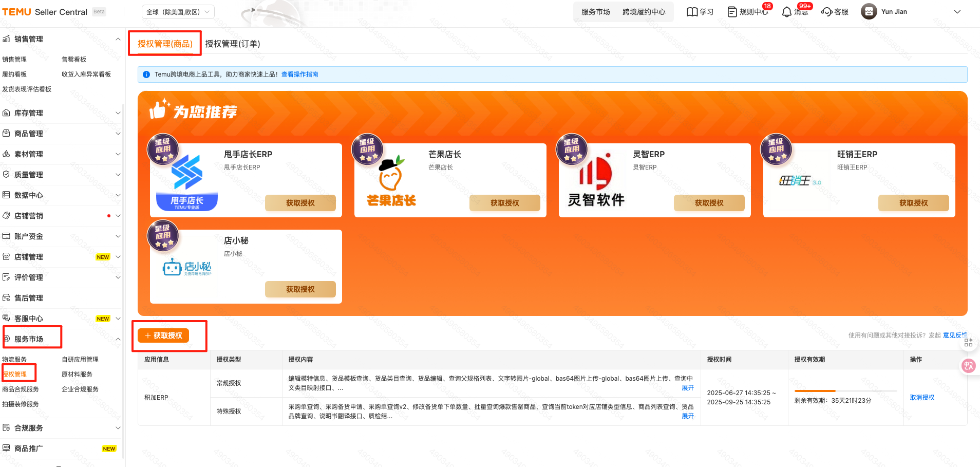This screenshot has height=467, width=980.
Task: Click 获取授权 for 灵智ERP
Action: pyautogui.click(x=709, y=203)
